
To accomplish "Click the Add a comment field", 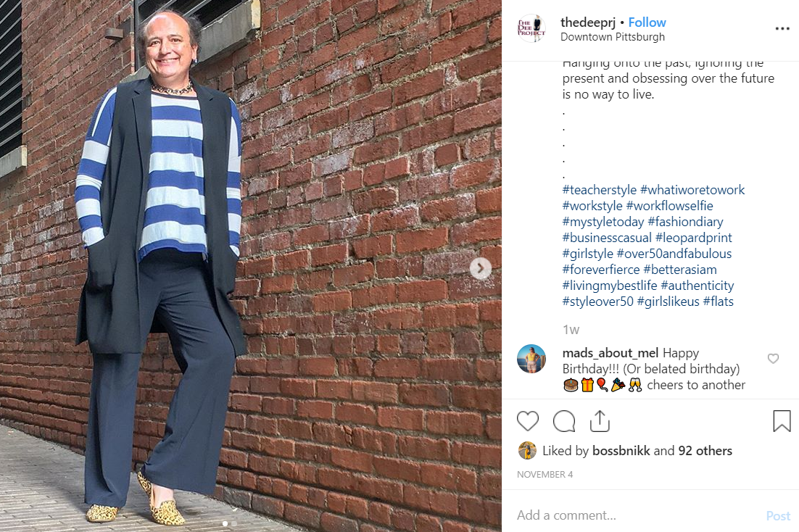I will [x=637, y=515].
